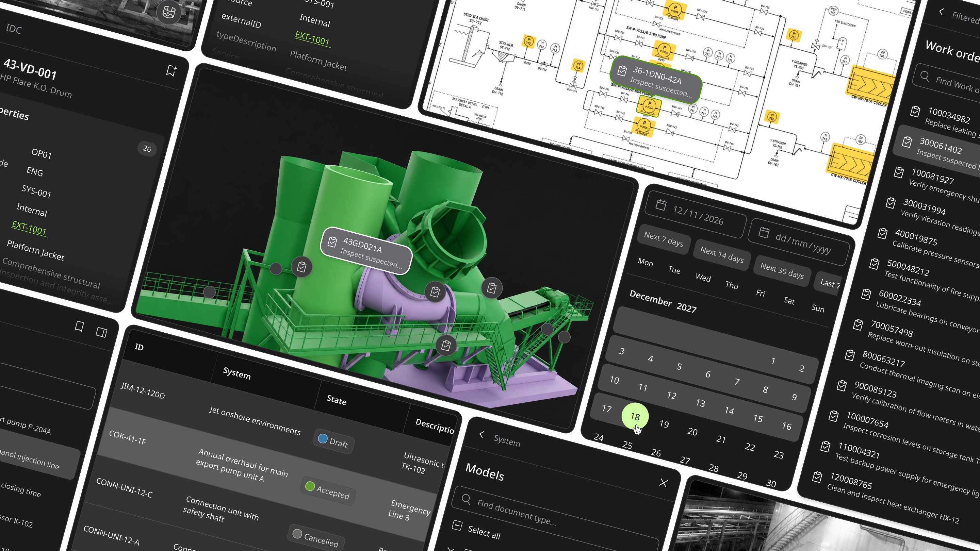Click the bookmark icon above the pump list
This screenshot has width=980, height=551.
(79, 326)
